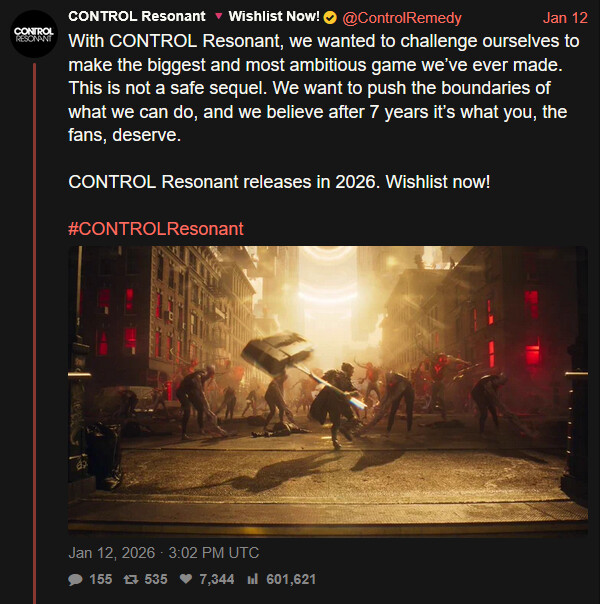This screenshot has height=604, width=600.
Task: Open the @ControlRemedy profile handle
Action: click(x=402, y=18)
